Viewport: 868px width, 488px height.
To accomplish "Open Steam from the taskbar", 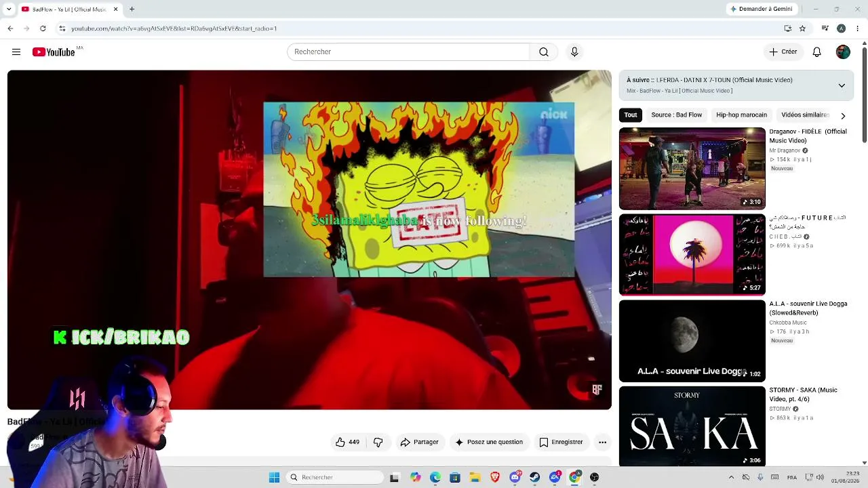I will [534, 477].
